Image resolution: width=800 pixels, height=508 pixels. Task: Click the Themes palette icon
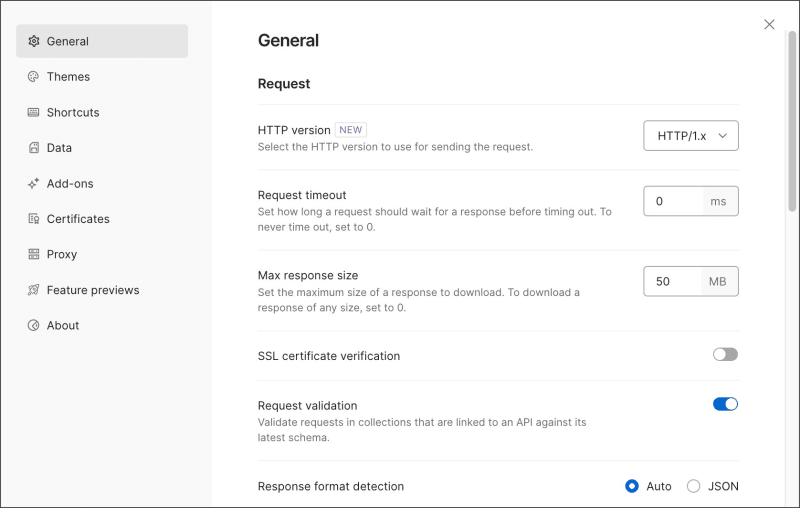click(x=34, y=77)
